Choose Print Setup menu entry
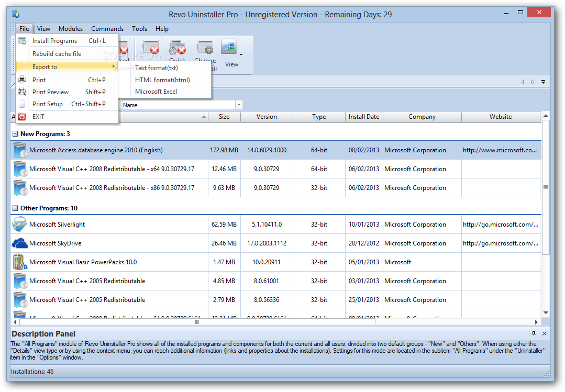Screen dimensions: 565x392 point(68,104)
